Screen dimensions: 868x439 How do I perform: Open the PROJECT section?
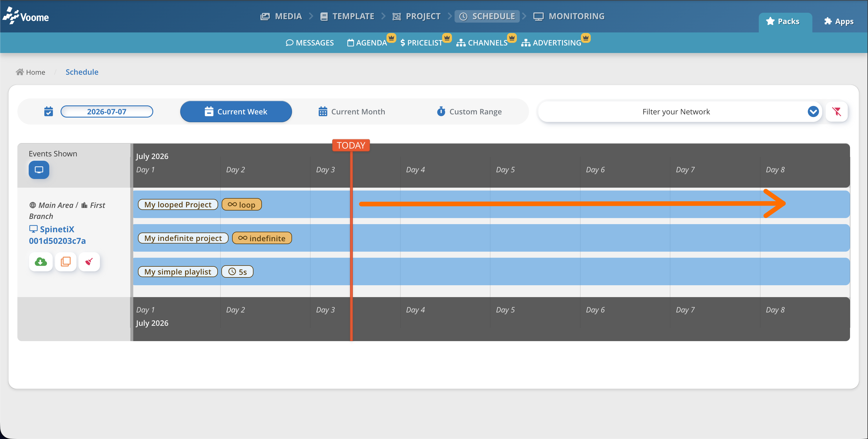pos(417,16)
